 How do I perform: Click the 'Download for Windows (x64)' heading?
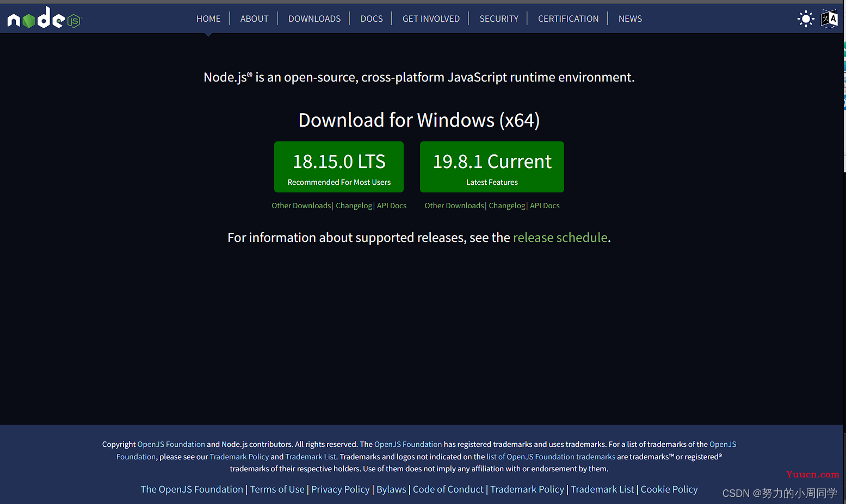pyautogui.click(x=419, y=120)
